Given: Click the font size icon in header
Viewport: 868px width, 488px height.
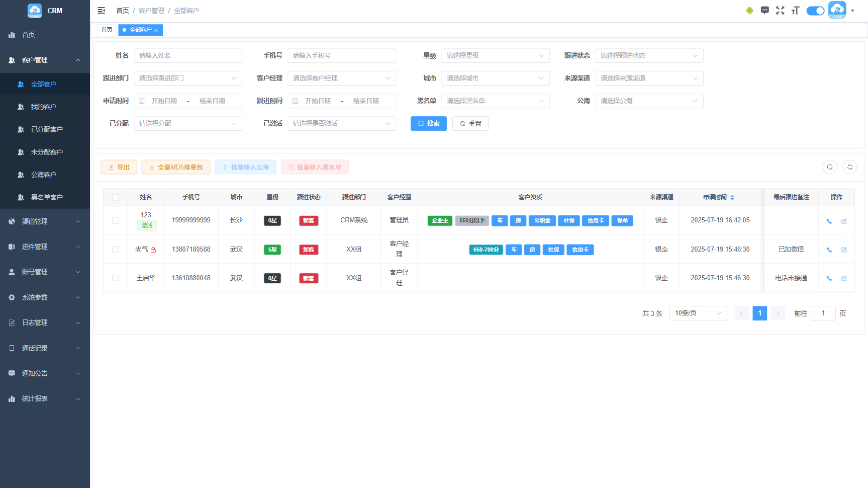Looking at the screenshot, I should coord(795,11).
